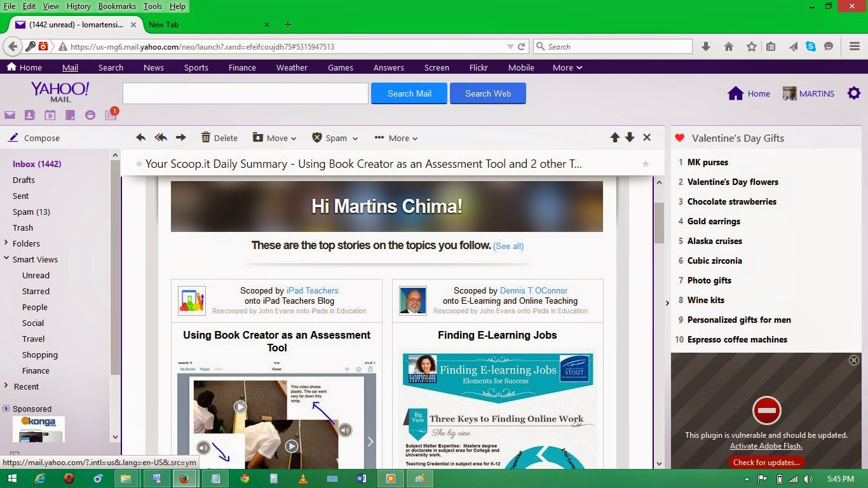Image resolution: width=868 pixels, height=488 pixels.
Task: Click the Firefox home toolbar icon
Action: (729, 46)
